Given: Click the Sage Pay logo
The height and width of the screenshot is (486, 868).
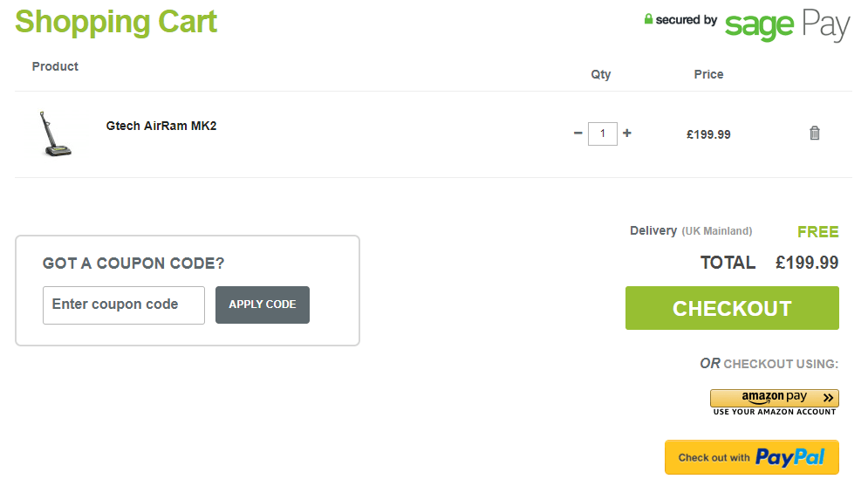Looking at the screenshot, I should (787, 25).
